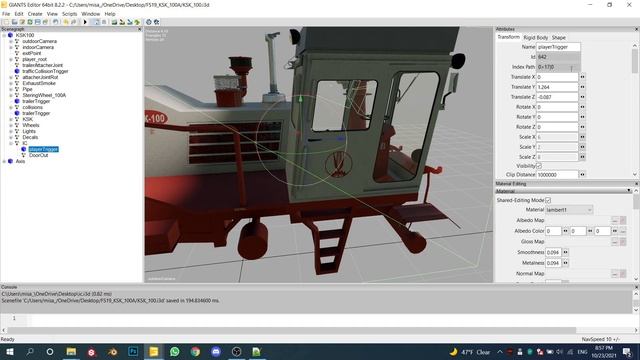The height and width of the screenshot is (360, 640).
Task: Click the slider arrows icon next to Clip Distance
Action: click(x=582, y=174)
